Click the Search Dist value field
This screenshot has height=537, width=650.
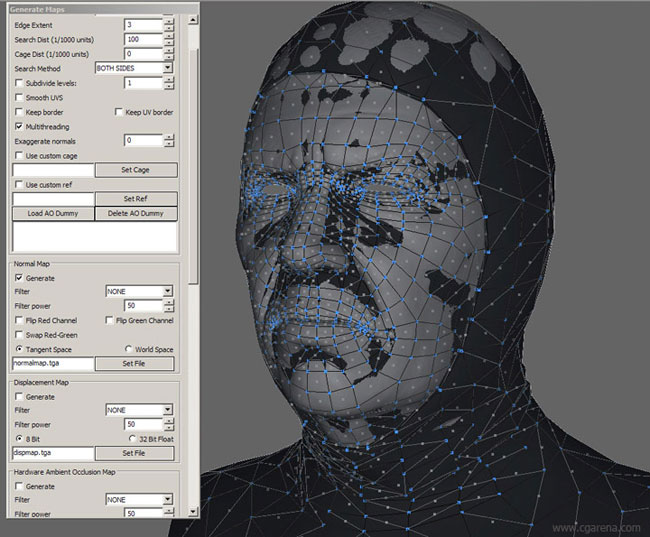[x=143, y=39]
